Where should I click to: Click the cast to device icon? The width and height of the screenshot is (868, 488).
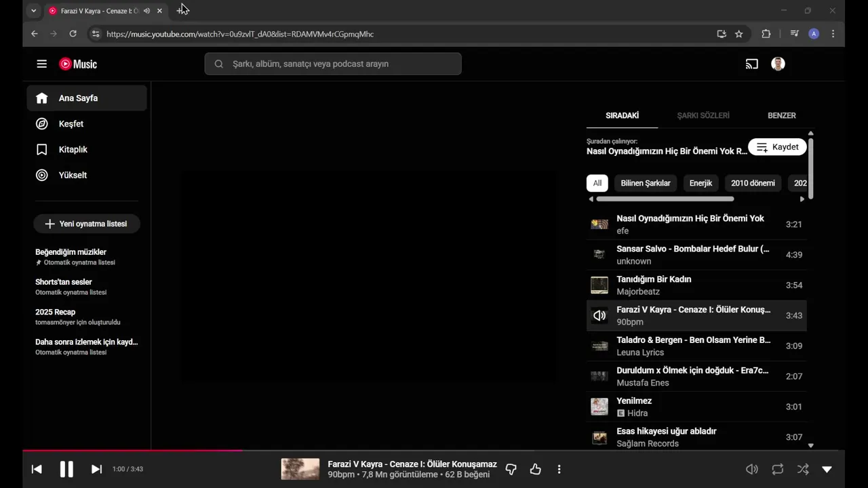[751, 64]
